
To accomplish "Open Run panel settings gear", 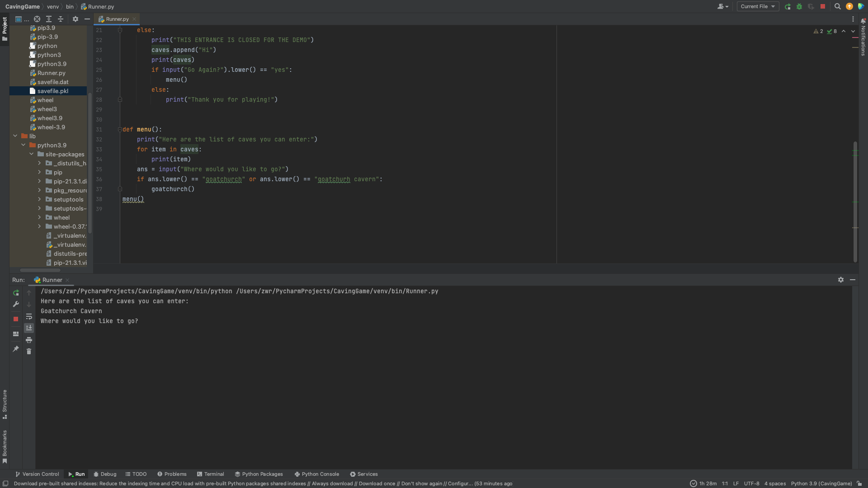I will tap(841, 280).
